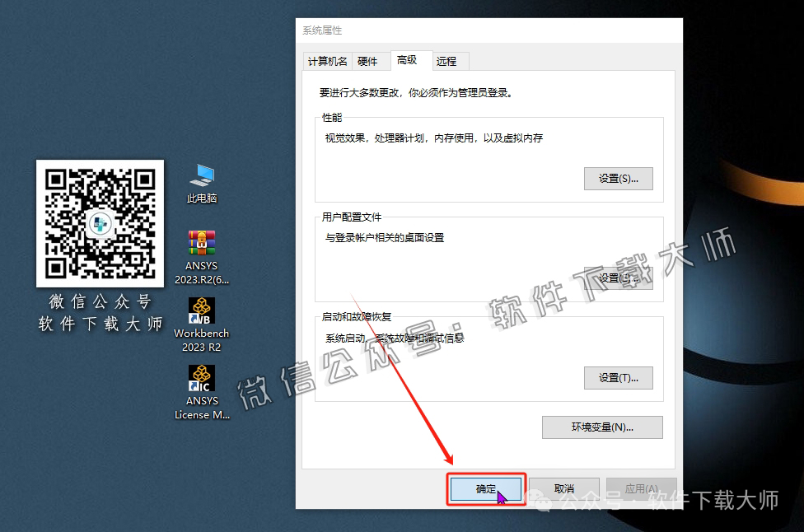
Task: Click the WeChat QR code image
Action: [100, 224]
